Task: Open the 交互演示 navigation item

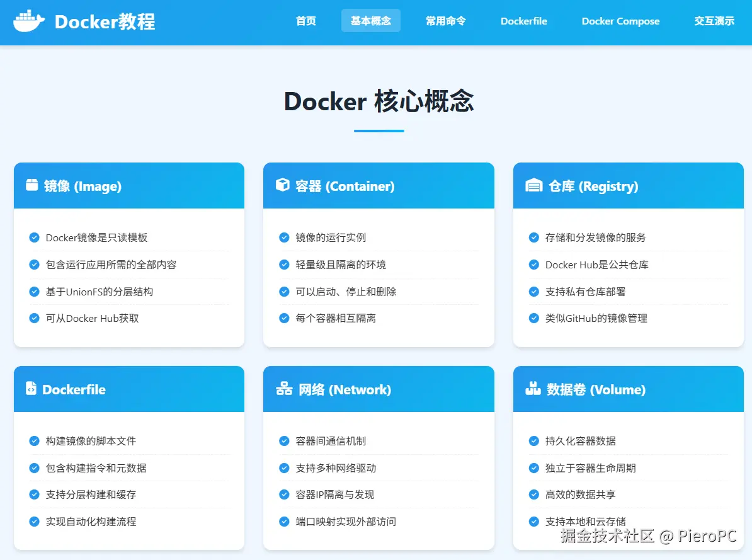Action: click(x=714, y=21)
